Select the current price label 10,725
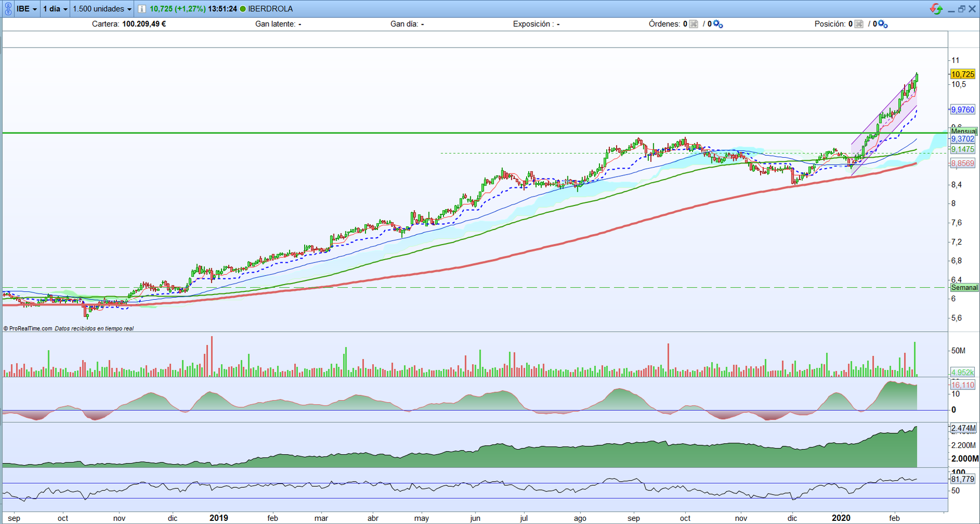 tap(963, 74)
